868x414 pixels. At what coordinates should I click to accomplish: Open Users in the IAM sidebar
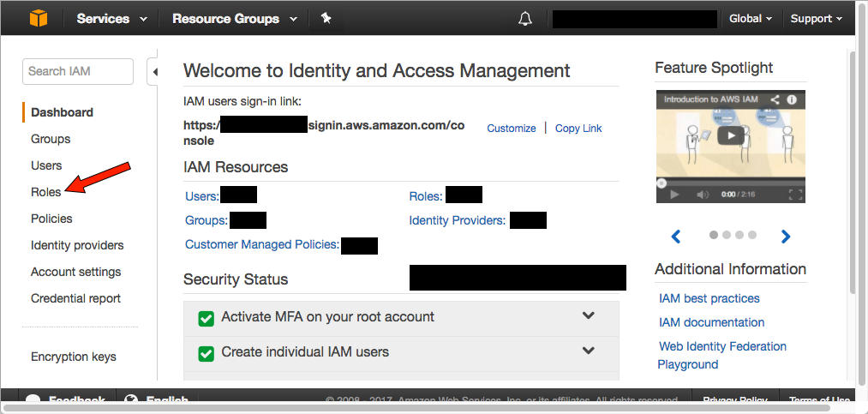46,165
